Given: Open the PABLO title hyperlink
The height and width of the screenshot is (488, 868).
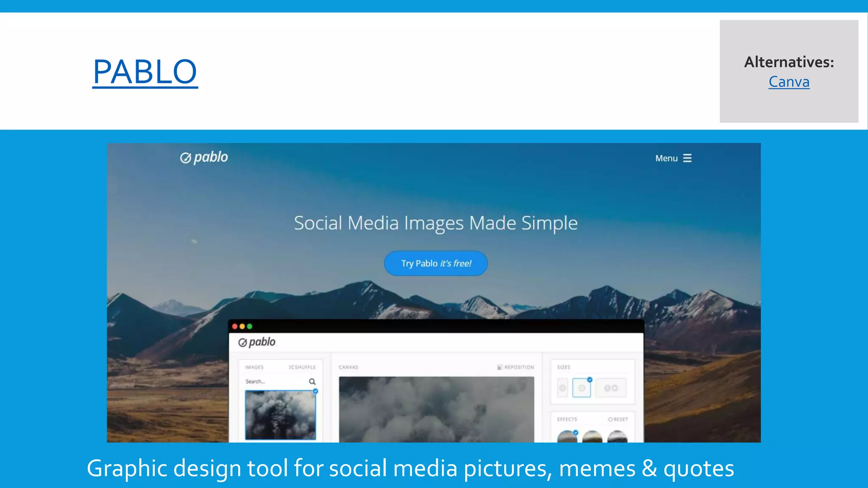Looking at the screenshot, I should click(145, 72).
